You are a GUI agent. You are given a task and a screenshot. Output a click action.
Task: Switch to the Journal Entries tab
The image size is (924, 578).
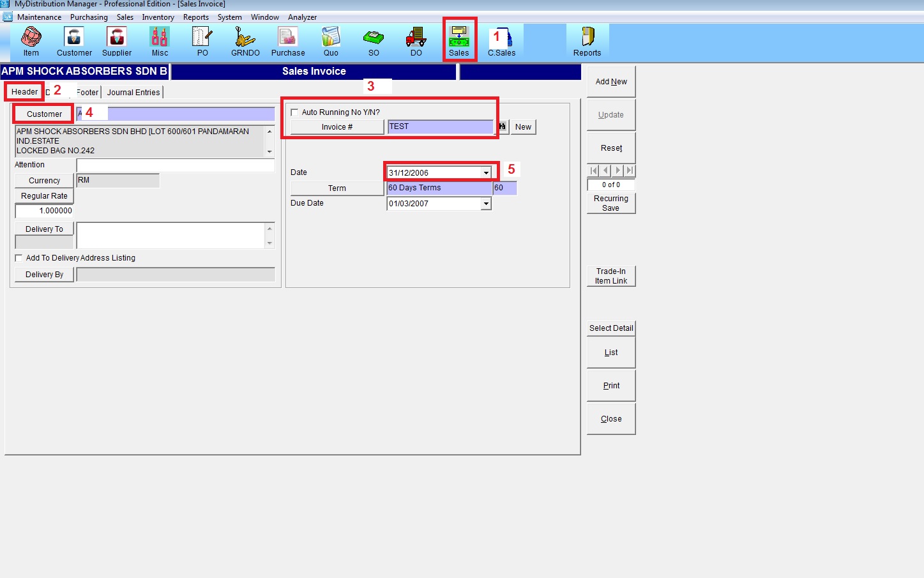coord(133,93)
